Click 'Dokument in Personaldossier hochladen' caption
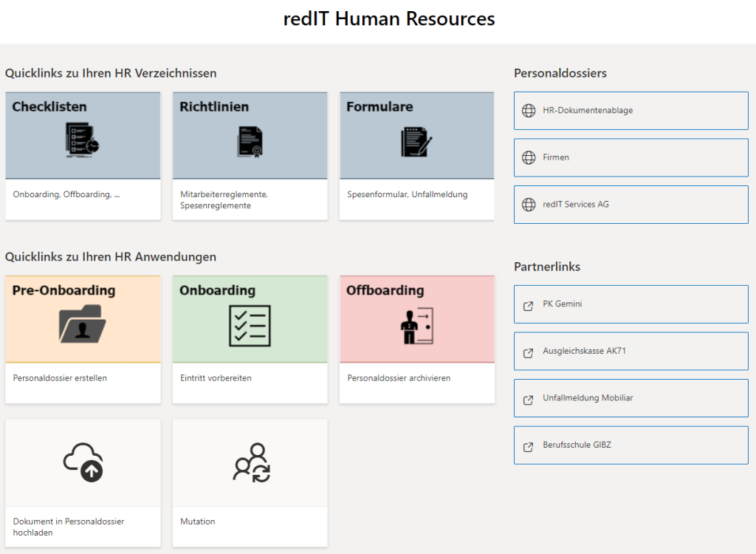Image resolution: width=756 pixels, height=554 pixels. 69,527
